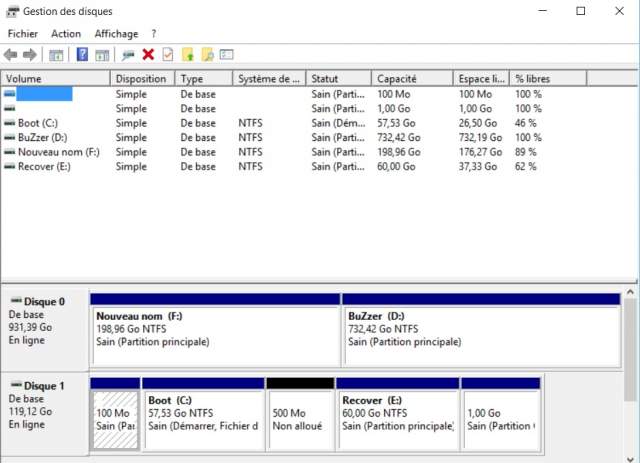
Task: Select BuZzer (D:) partition in Disque 0
Action: click(480, 328)
